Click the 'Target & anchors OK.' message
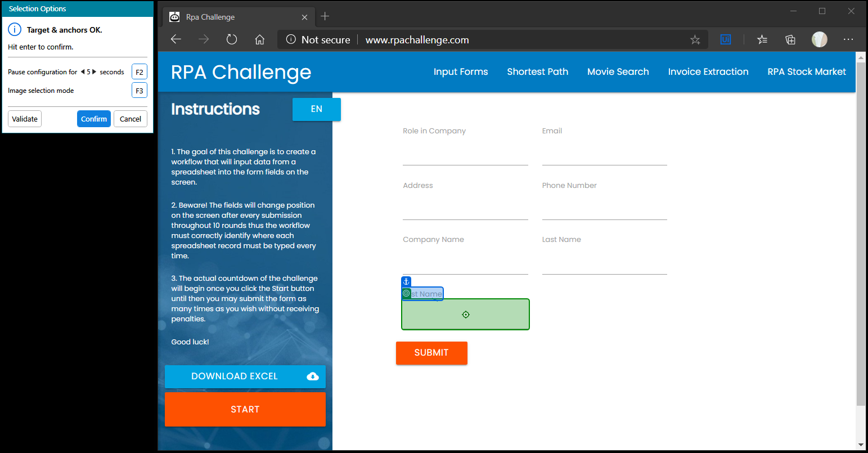The height and width of the screenshot is (453, 868). 65,30
